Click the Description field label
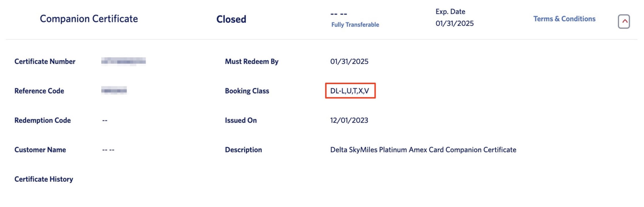Screen dimensions: 644x207 click(x=243, y=150)
